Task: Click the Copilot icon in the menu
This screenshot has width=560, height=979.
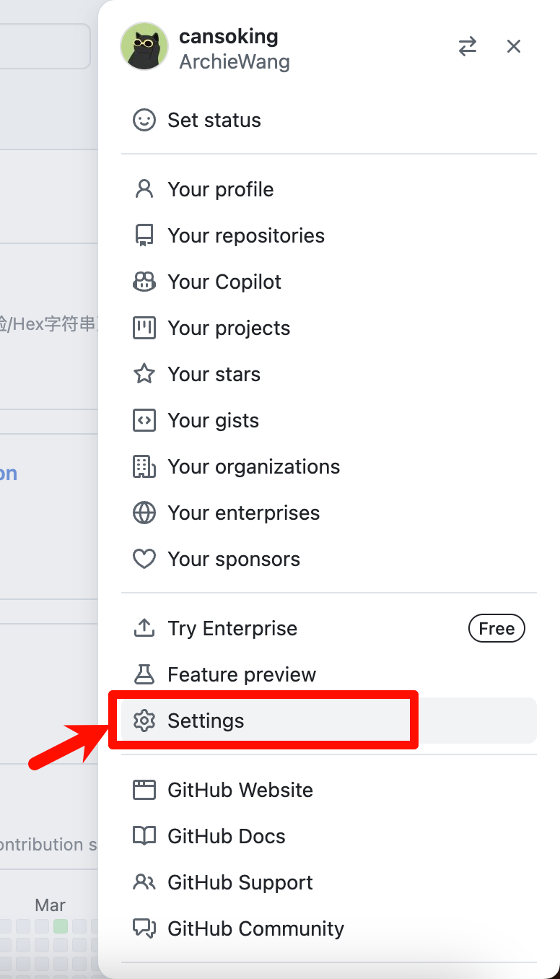Action: [144, 282]
